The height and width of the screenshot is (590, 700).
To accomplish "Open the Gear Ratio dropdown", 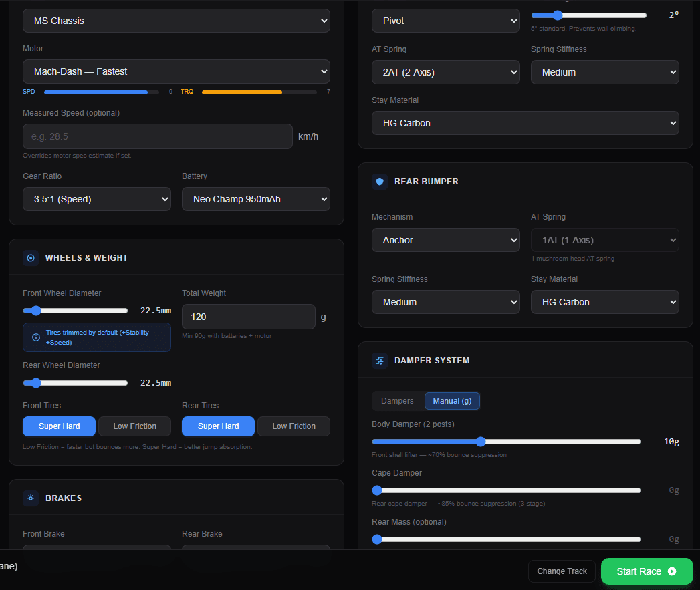I will tap(96, 199).
